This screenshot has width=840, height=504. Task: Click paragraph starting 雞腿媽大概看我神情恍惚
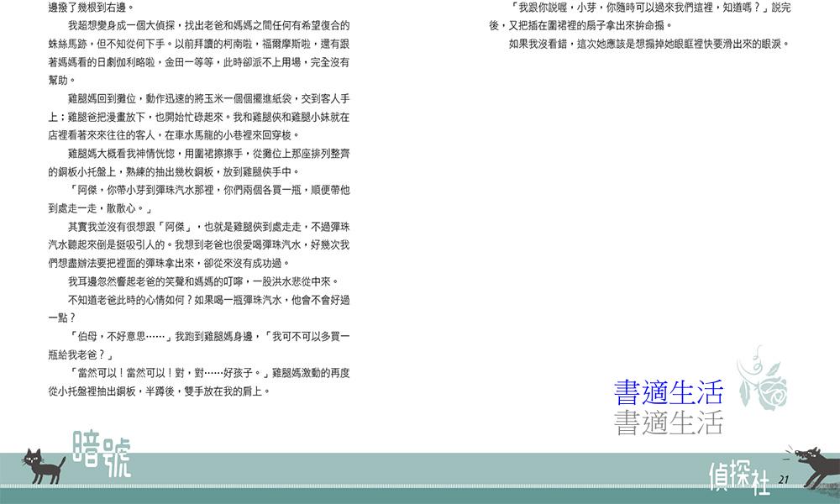(x=199, y=162)
